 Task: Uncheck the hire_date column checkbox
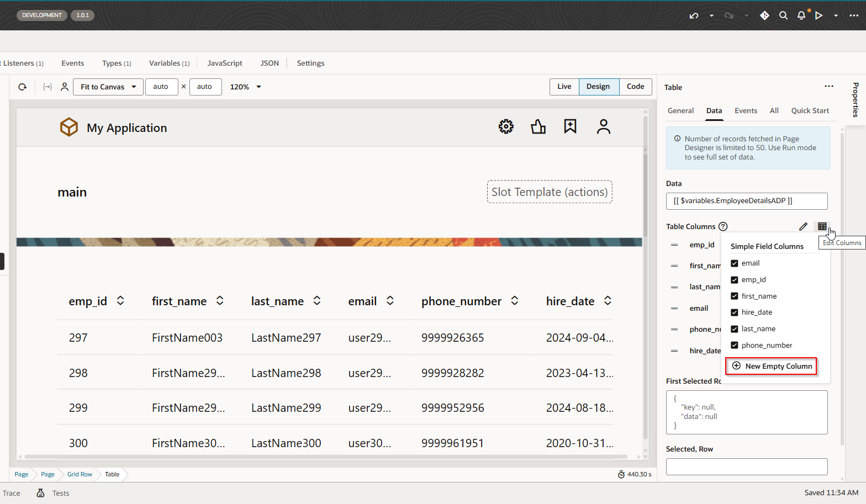click(735, 312)
